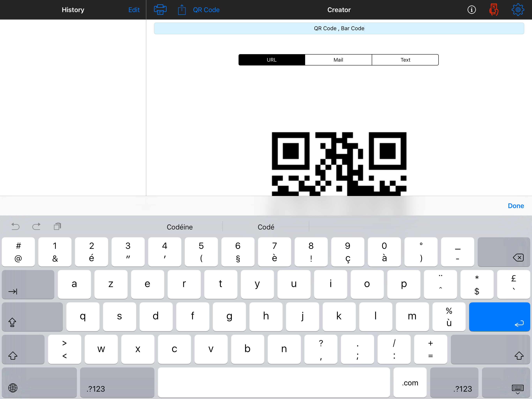Open the info circle icon
The height and width of the screenshot is (399, 532).
click(471, 10)
